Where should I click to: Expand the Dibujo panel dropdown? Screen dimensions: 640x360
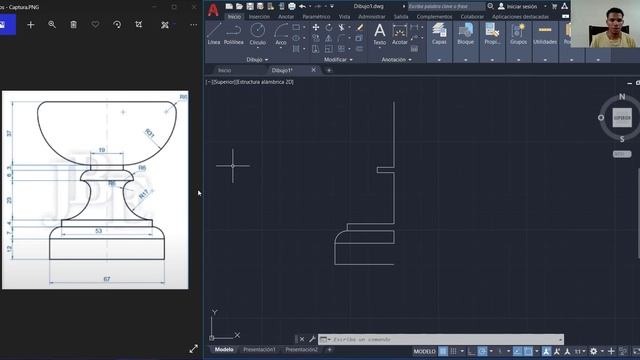click(x=257, y=60)
